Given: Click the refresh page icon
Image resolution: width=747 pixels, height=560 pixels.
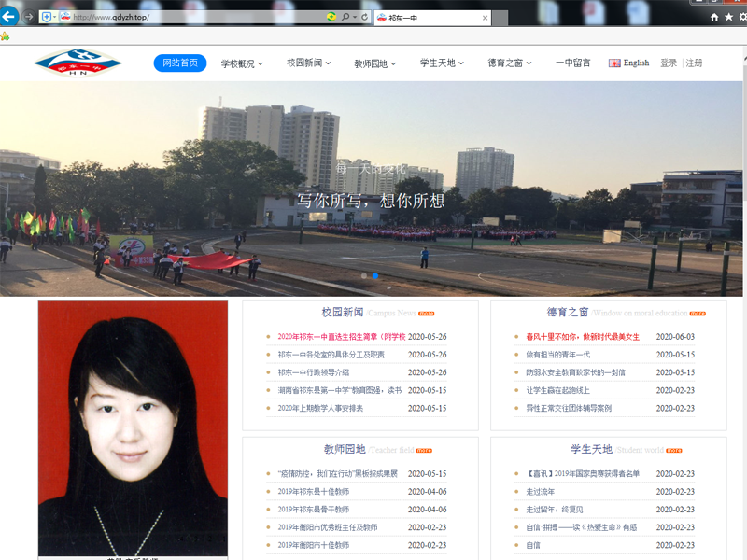Looking at the screenshot, I should (x=365, y=17).
